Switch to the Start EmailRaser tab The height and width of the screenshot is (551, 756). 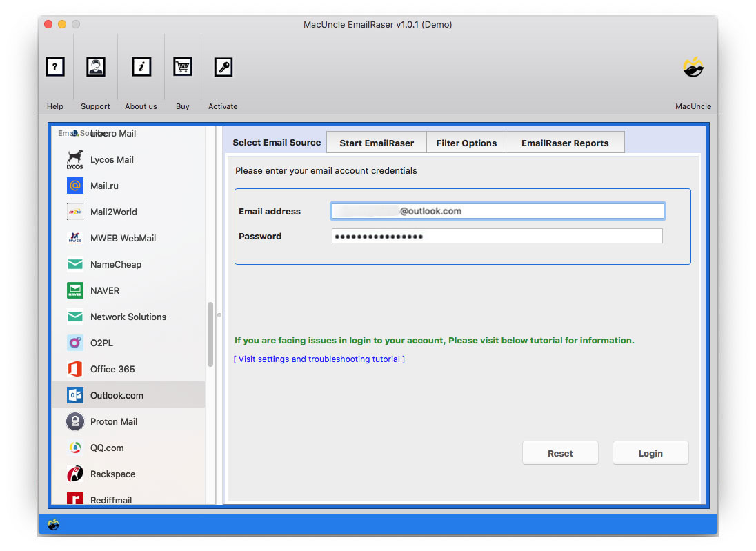377,143
